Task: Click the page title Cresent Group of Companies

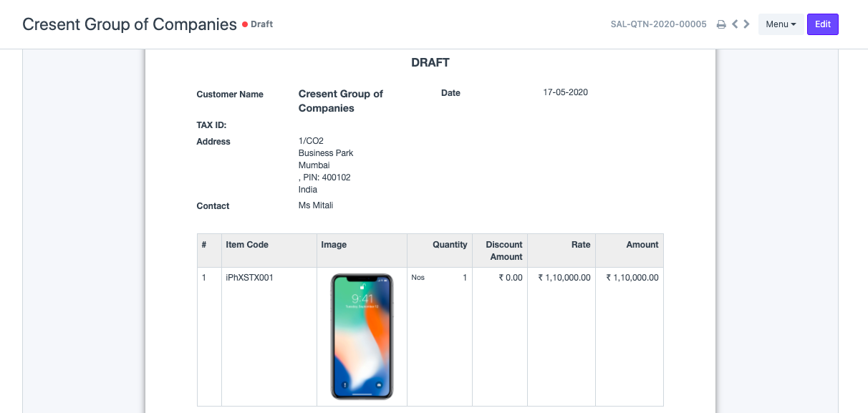Action: click(x=130, y=24)
